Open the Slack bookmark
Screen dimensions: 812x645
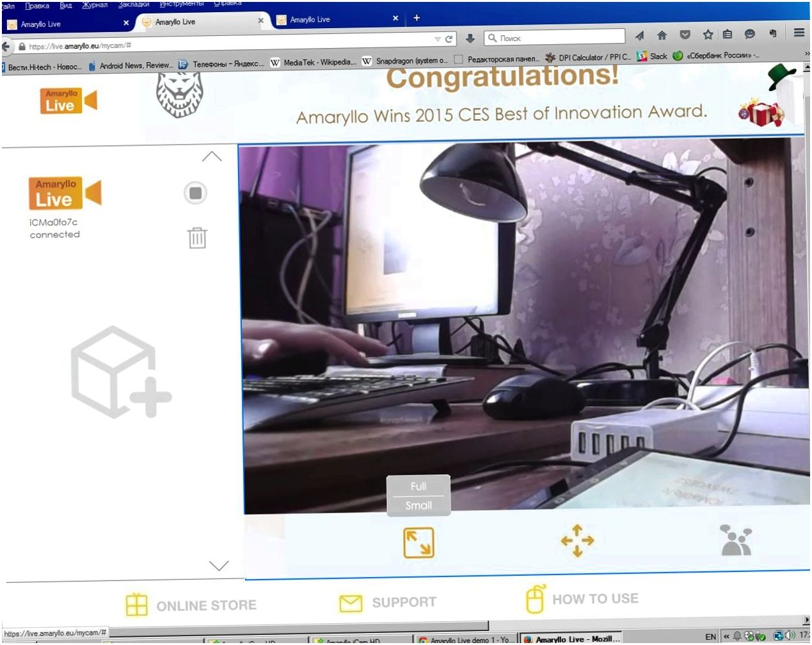pos(652,56)
